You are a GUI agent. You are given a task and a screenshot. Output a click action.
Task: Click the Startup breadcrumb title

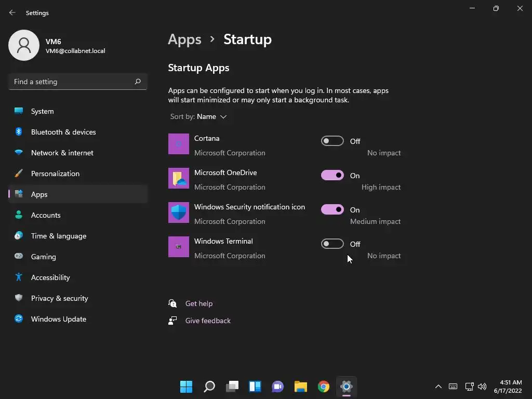point(247,39)
